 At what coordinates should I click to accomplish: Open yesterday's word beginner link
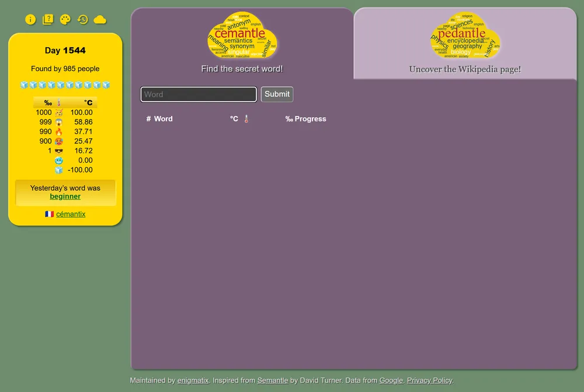(x=65, y=197)
